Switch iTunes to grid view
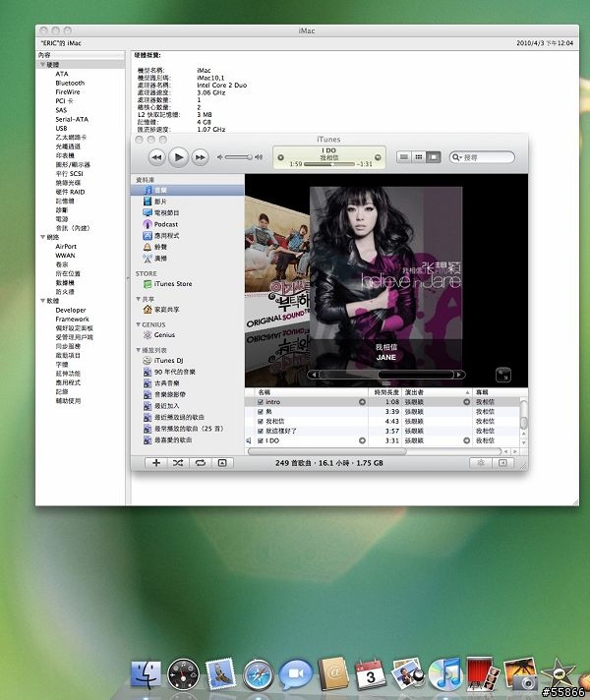The height and width of the screenshot is (700, 590). (419, 157)
